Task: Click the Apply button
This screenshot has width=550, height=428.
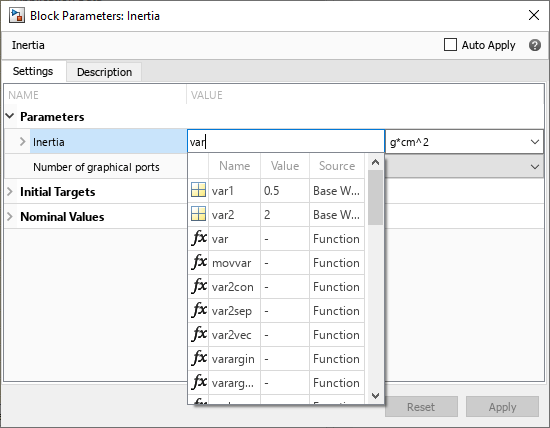Action: coord(502,407)
